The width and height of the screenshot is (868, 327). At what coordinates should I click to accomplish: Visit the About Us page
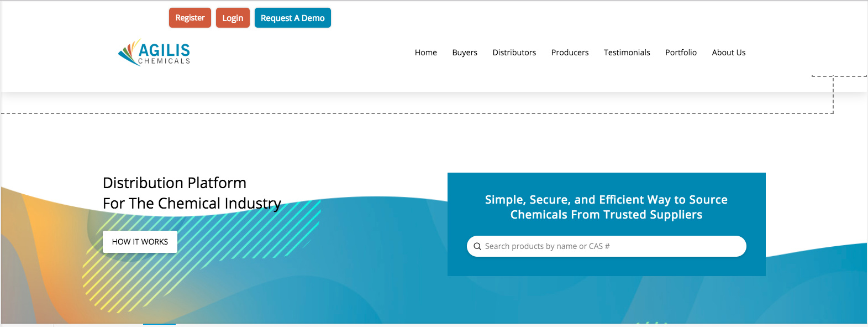pyautogui.click(x=728, y=53)
